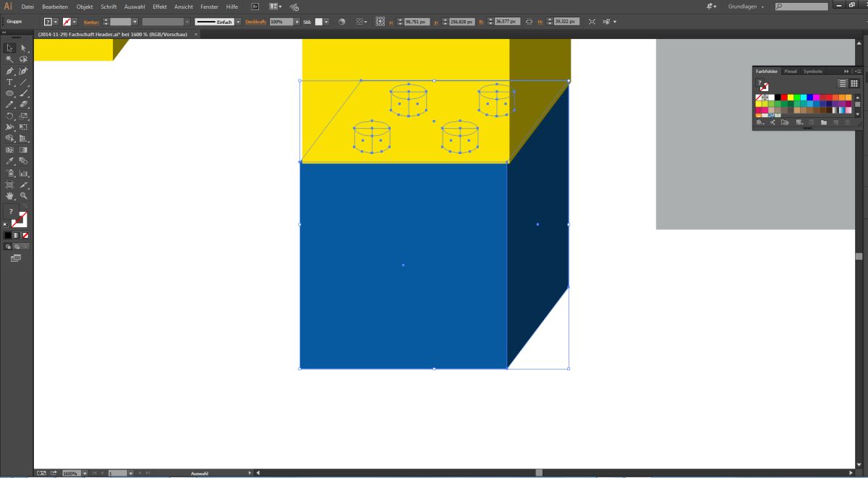Toggle swatches thumbnail grid view
The height and width of the screenshot is (478, 868).
(x=854, y=83)
